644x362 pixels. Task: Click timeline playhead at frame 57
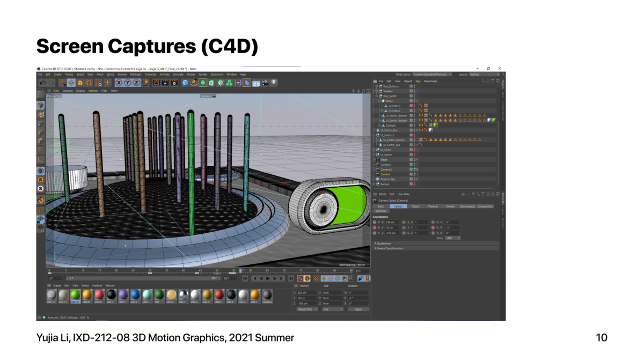(241, 271)
